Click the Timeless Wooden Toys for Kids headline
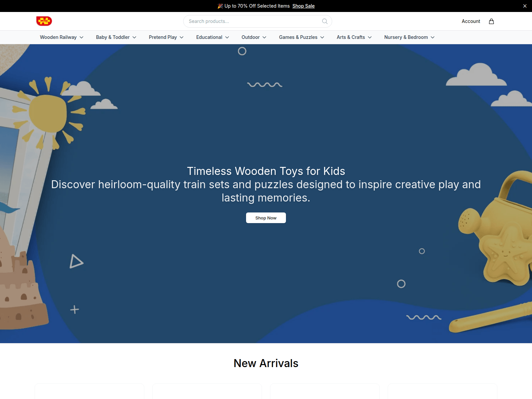This screenshot has height=399, width=532. pyautogui.click(x=266, y=171)
